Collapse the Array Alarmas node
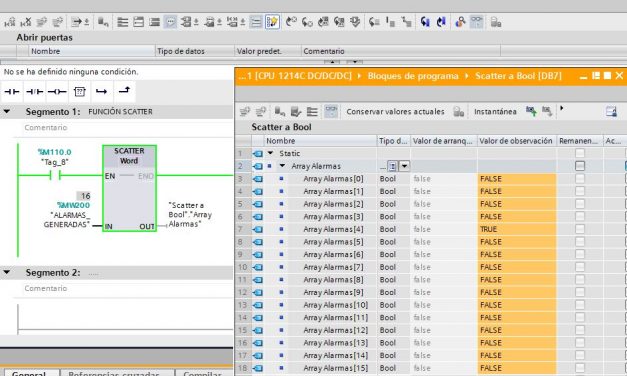 pos(282,166)
